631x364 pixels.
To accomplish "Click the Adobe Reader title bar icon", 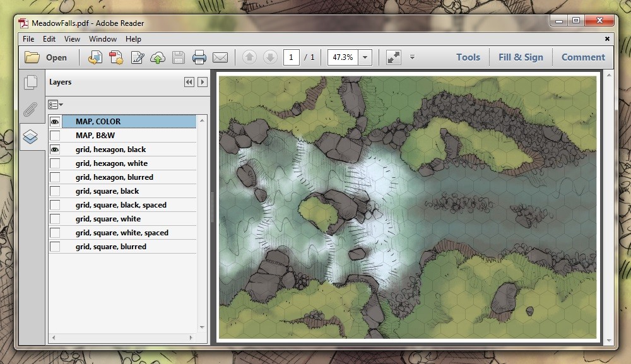I will [24, 23].
